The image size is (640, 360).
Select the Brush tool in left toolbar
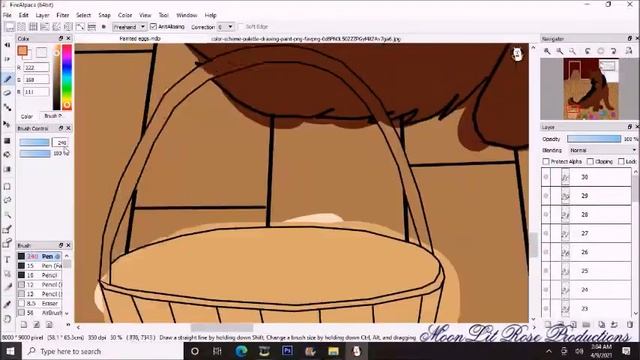[x=7, y=79]
